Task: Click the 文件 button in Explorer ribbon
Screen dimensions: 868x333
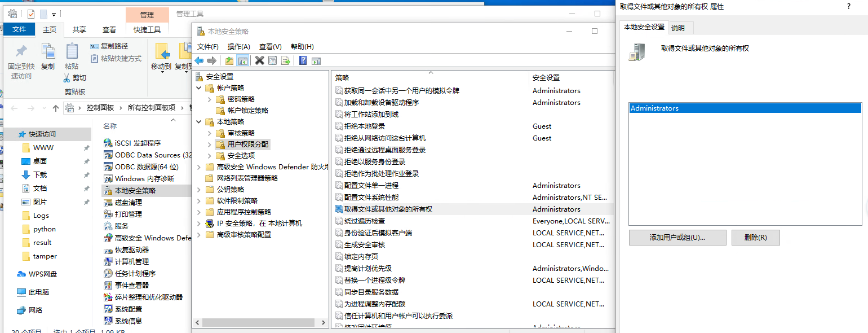Action: pyautogui.click(x=19, y=29)
